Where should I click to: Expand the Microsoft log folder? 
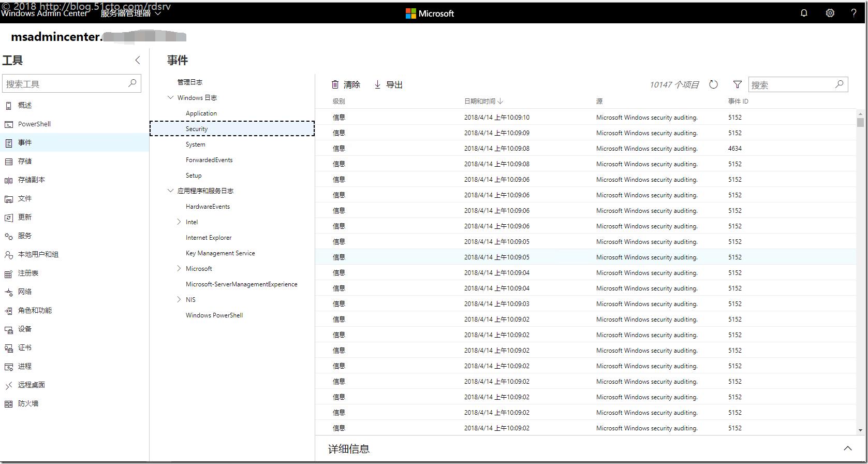pos(179,268)
